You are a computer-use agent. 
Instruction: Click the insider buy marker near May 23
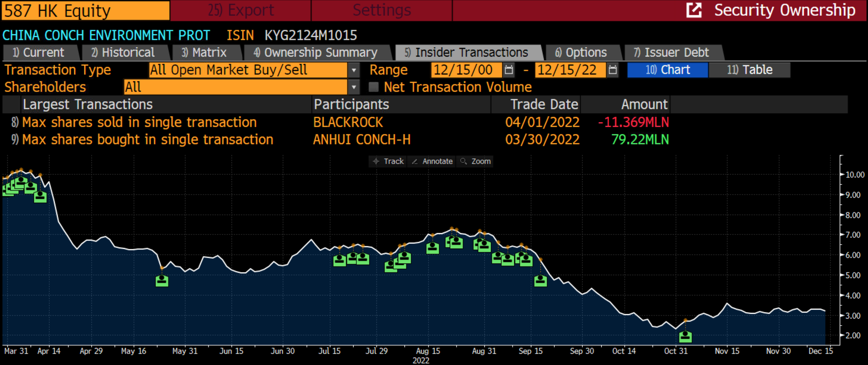coord(162,281)
